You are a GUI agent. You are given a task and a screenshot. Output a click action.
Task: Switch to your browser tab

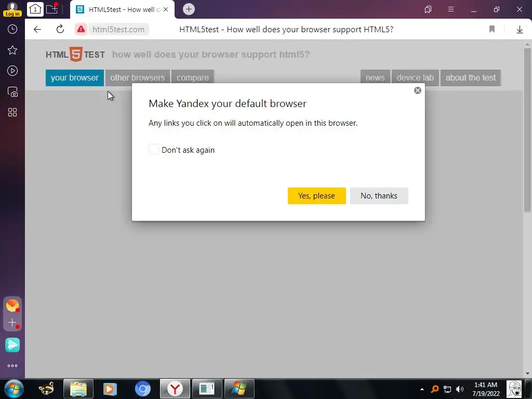point(75,78)
